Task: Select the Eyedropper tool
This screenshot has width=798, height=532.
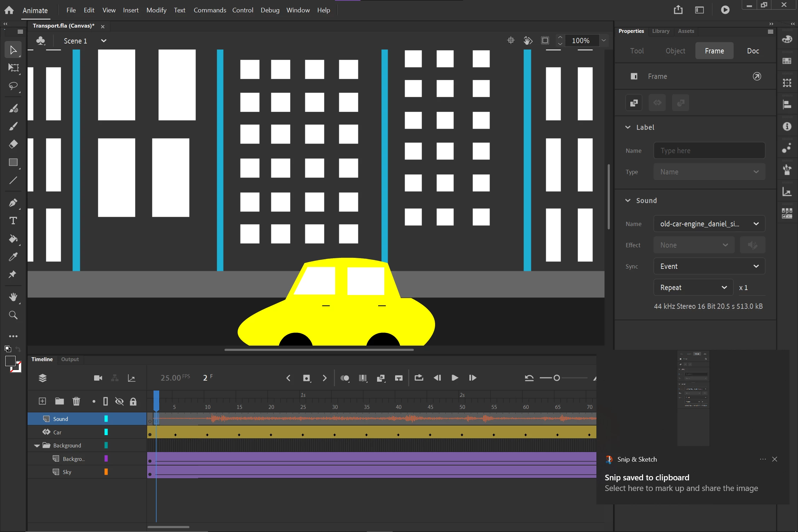Action: [13, 257]
